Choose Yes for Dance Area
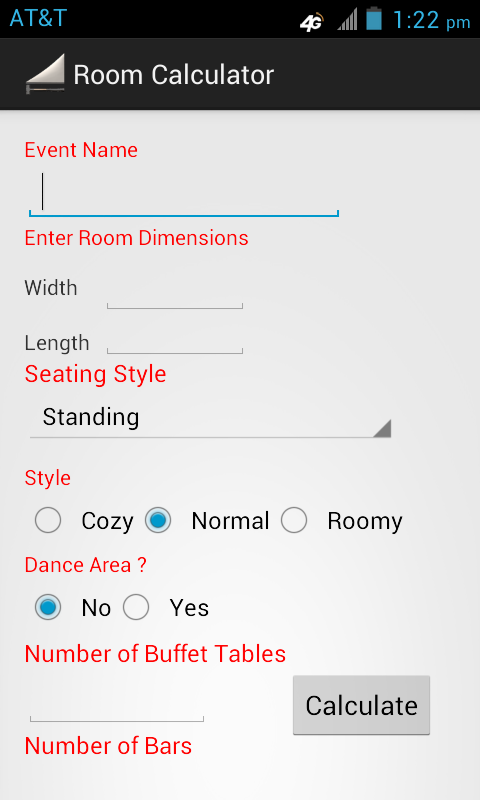 [x=136, y=607]
